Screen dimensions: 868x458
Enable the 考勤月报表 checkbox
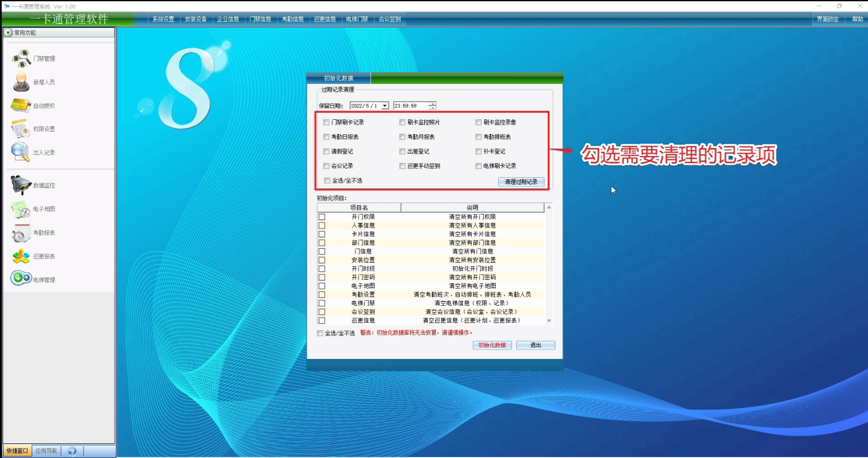tap(402, 137)
